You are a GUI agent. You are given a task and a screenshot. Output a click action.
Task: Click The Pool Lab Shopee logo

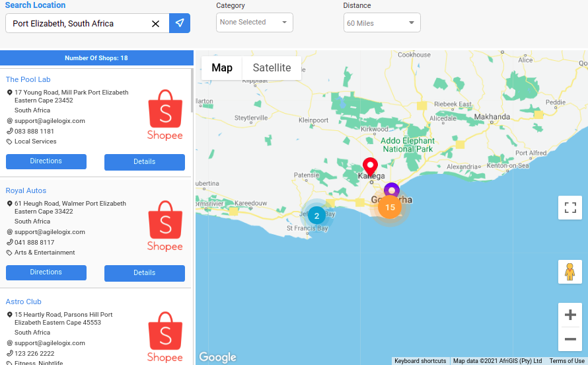(x=165, y=115)
